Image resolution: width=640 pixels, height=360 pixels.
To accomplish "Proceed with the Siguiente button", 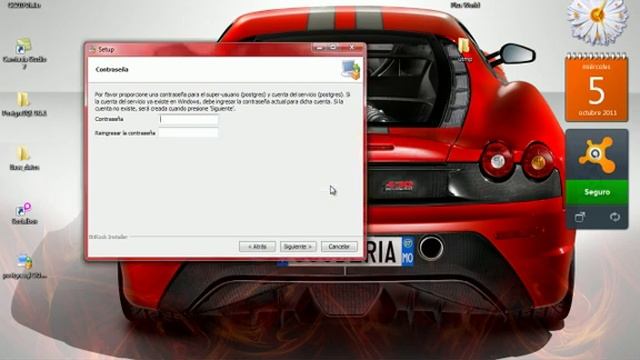I will point(298,247).
